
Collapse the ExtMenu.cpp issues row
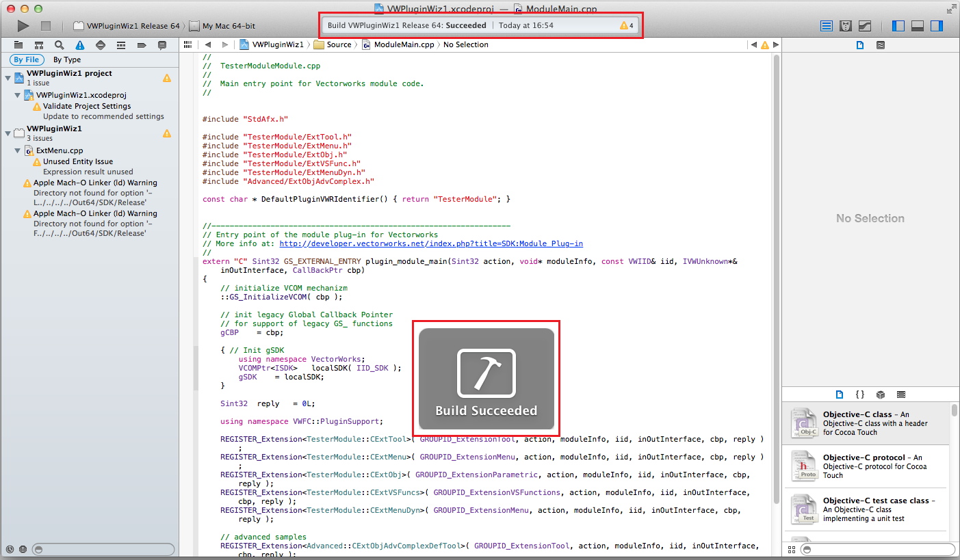tap(18, 150)
